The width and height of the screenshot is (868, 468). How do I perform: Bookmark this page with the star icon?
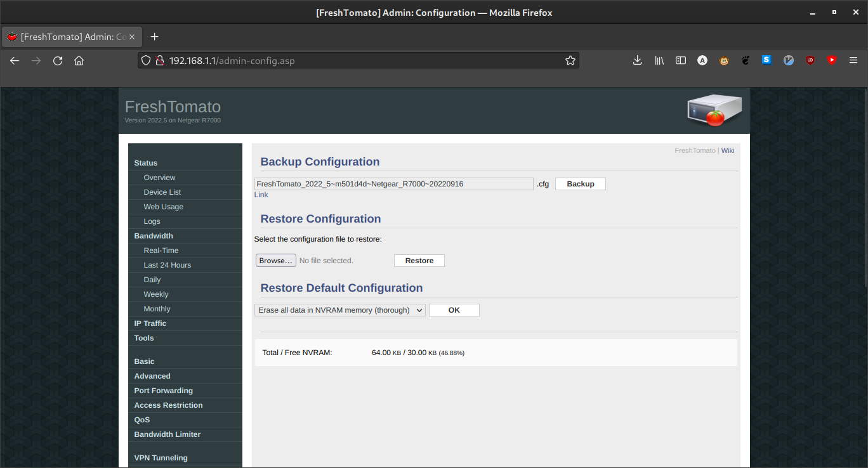[570, 60]
